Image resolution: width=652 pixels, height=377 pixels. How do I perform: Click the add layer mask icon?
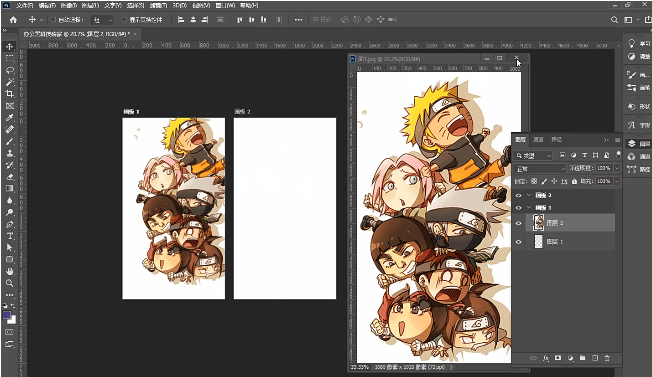[558, 358]
